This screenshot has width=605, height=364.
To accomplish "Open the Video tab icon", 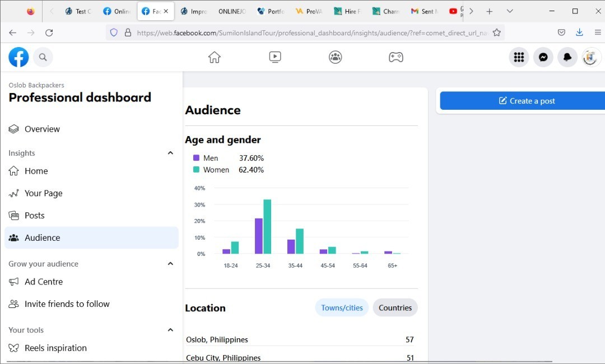I will (274, 57).
